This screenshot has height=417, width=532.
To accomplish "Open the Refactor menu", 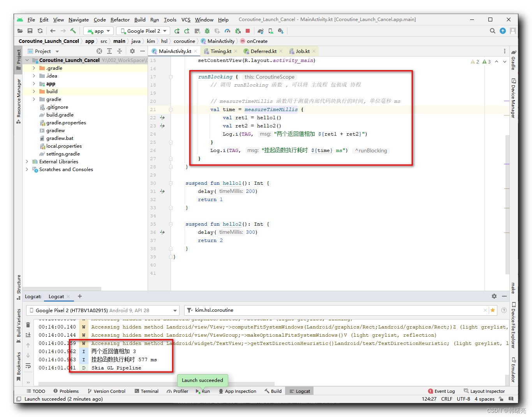I will [120, 19].
